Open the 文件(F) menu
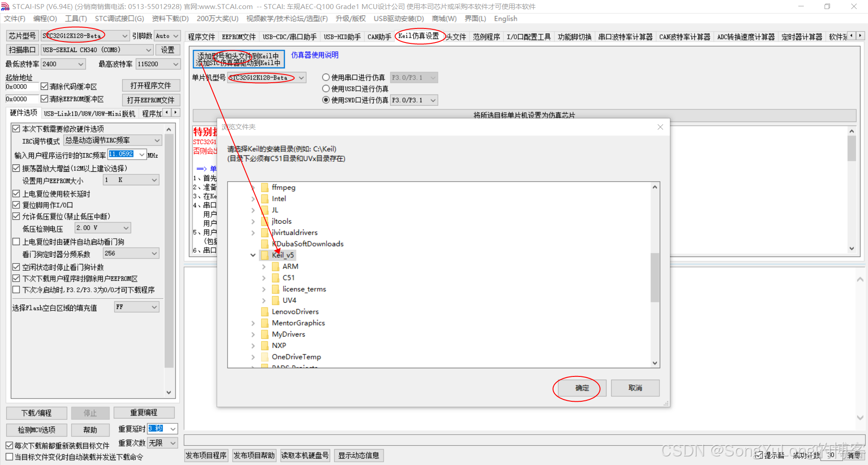The height and width of the screenshot is (465, 868). coord(14,19)
